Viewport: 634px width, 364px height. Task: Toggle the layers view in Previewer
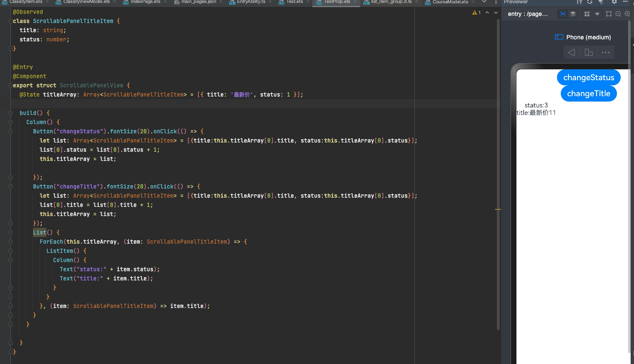(573, 14)
